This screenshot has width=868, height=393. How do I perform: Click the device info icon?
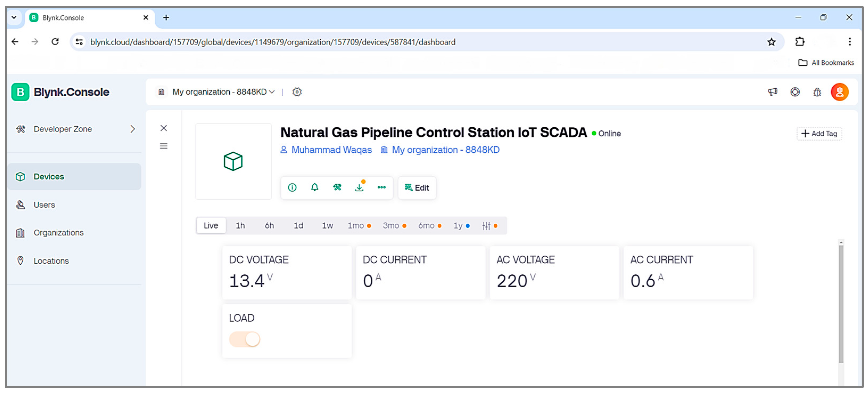[x=292, y=187]
